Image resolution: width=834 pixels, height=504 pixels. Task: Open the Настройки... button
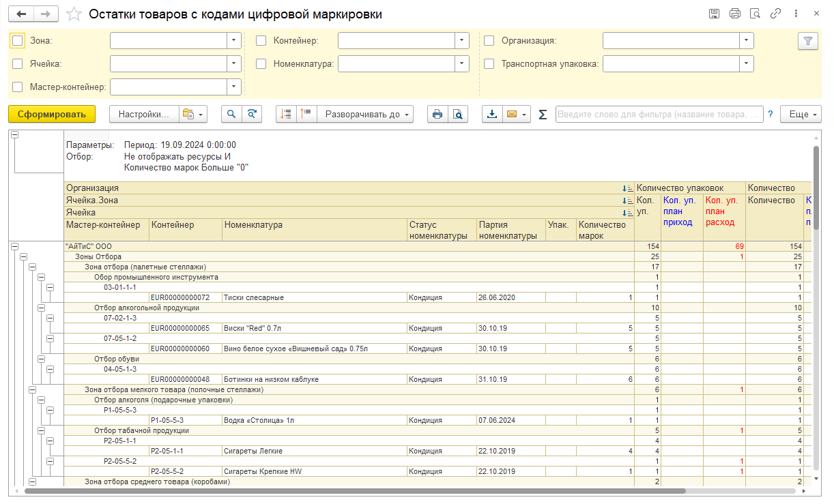144,115
